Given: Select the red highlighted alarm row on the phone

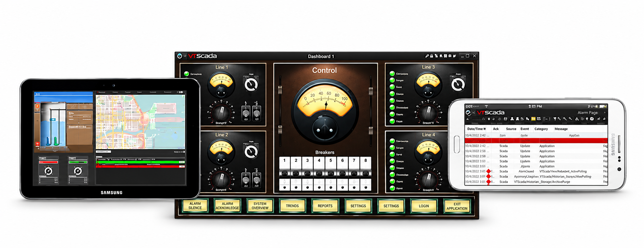Looking at the screenshot, I should pos(536,141).
